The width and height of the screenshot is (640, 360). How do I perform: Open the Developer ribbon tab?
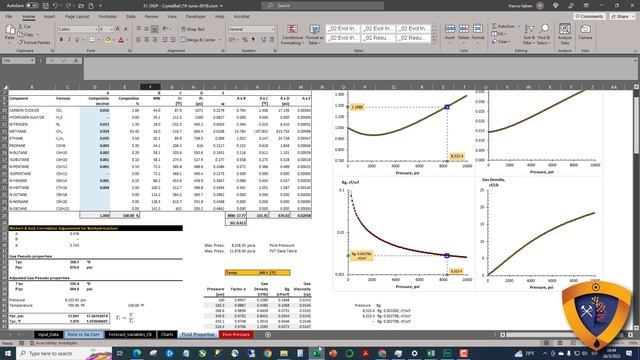(196, 16)
